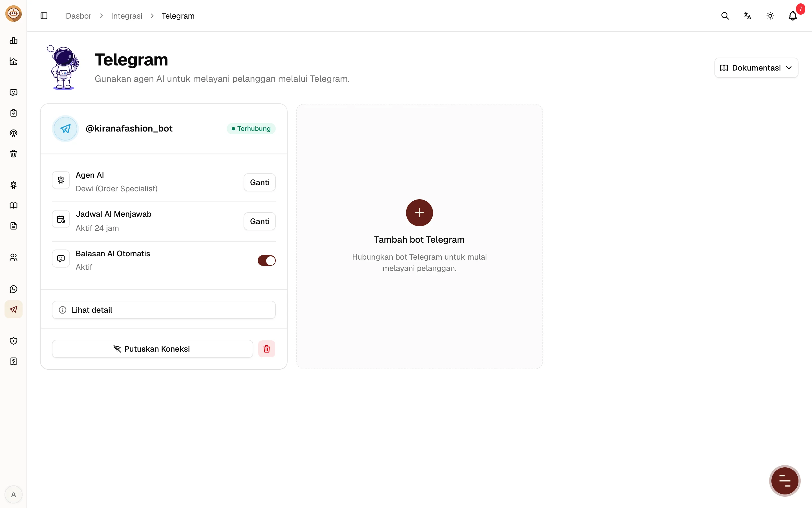Open Lihat detail button
Viewport: 812px width, 508px height.
point(164,310)
